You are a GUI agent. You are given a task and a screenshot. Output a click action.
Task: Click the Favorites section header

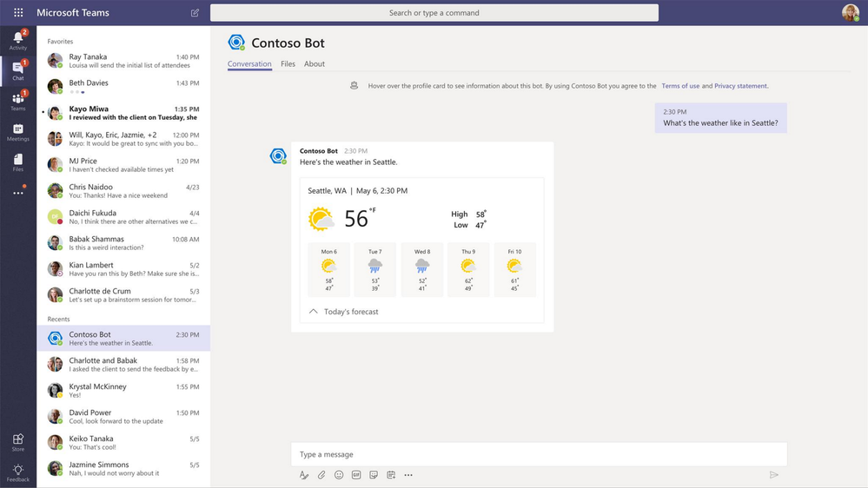click(x=60, y=42)
